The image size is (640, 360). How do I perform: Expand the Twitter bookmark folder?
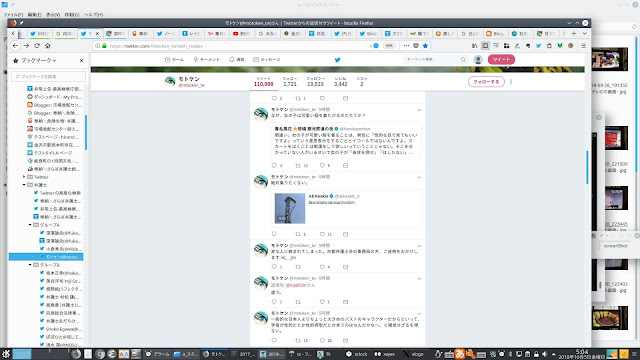(x=24, y=177)
